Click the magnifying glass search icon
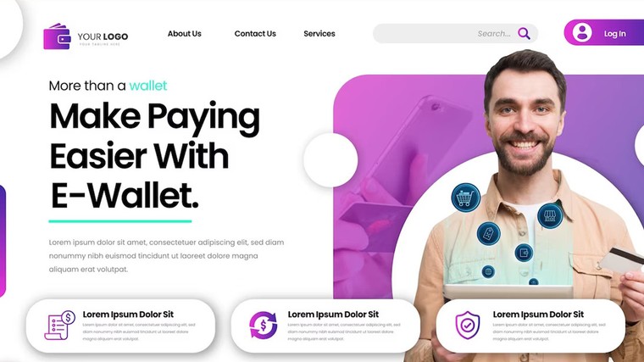 click(x=524, y=33)
